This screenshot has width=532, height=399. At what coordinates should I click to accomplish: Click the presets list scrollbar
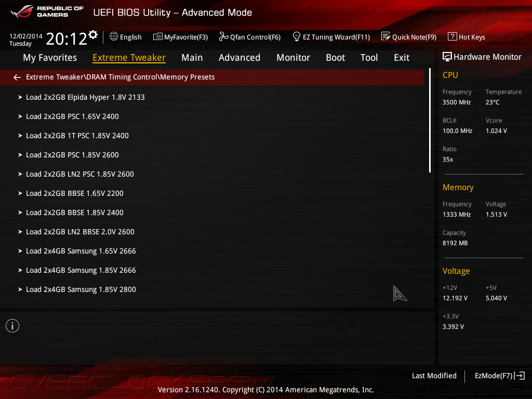(430, 121)
